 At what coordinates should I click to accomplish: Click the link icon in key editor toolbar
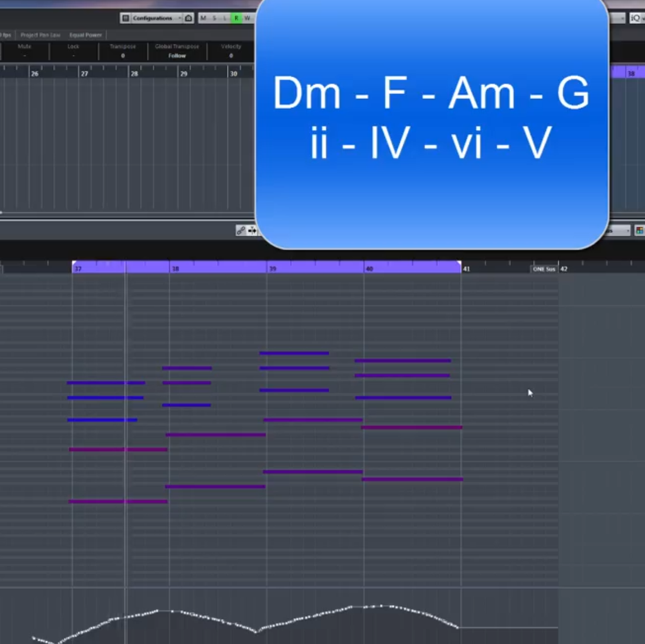pos(241,231)
